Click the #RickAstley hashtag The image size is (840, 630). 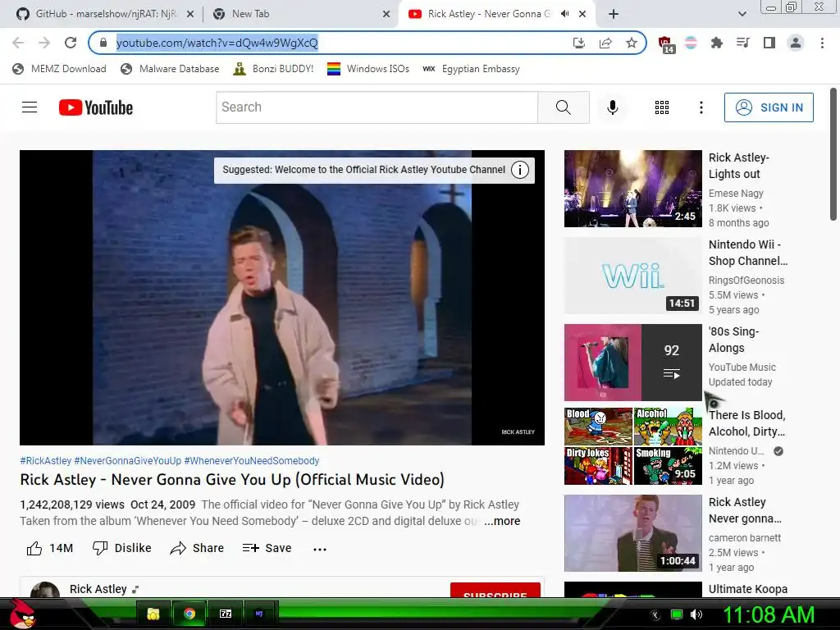pyautogui.click(x=46, y=461)
